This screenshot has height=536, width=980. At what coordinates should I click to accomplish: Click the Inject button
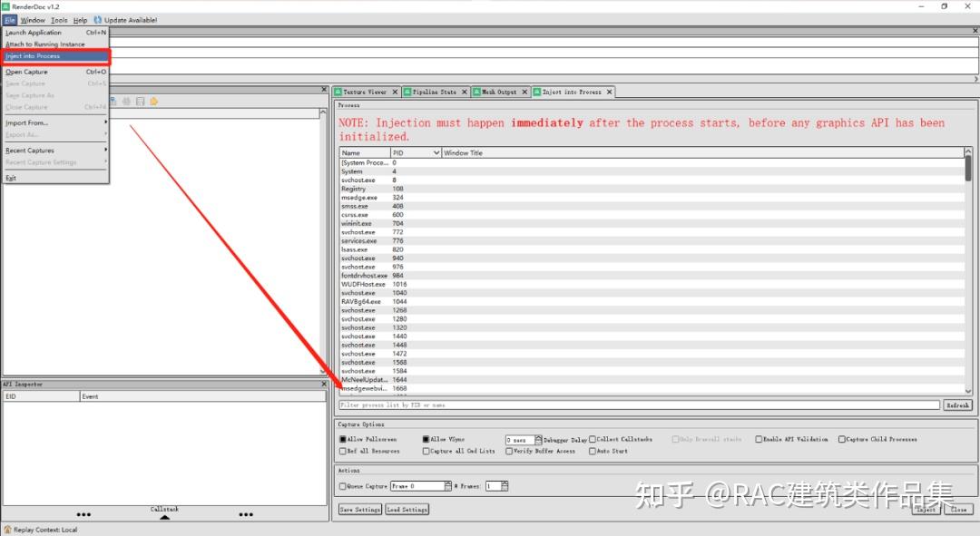tap(926, 509)
